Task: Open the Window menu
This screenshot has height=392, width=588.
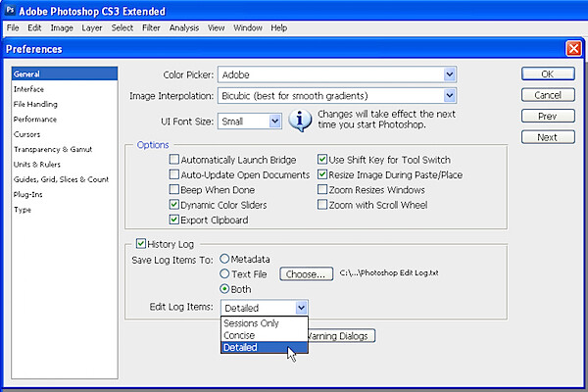Action: [248, 27]
